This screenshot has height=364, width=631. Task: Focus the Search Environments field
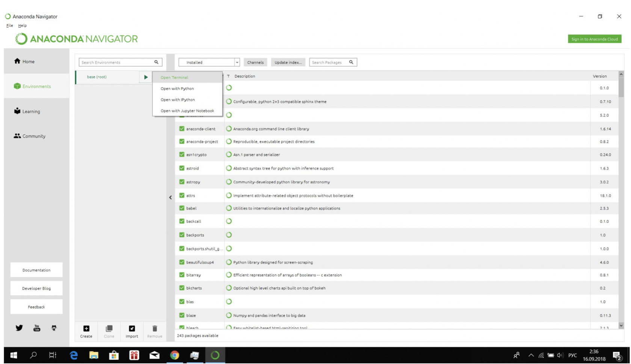tap(121, 62)
